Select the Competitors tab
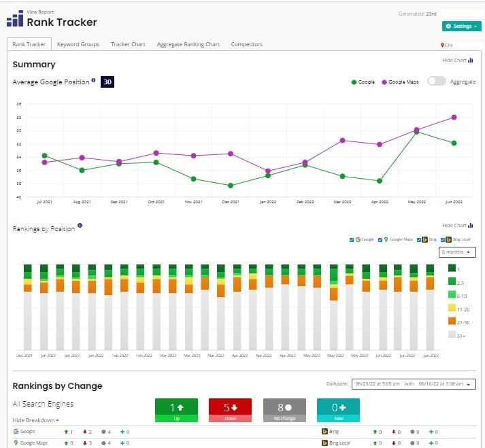Image resolution: width=485 pixels, height=448 pixels. pyautogui.click(x=246, y=44)
